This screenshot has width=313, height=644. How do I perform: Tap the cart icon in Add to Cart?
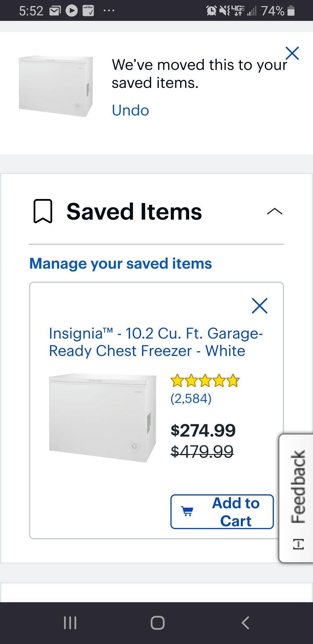click(x=187, y=511)
